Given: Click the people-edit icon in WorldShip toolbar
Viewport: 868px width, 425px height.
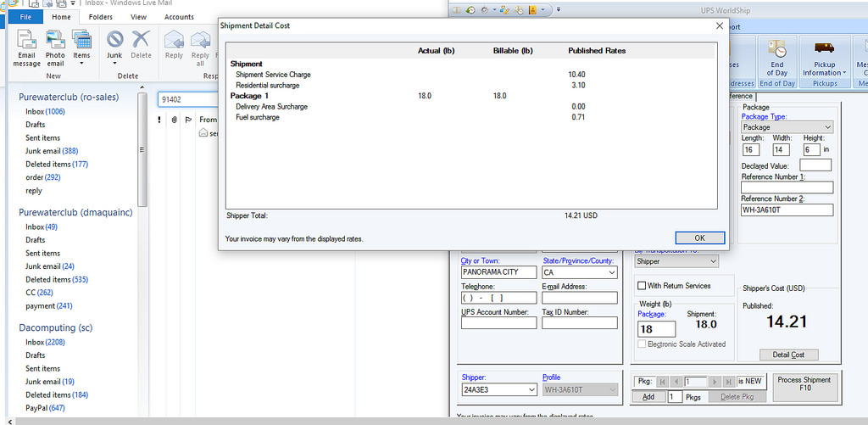Looking at the screenshot, I should pos(504,9).
